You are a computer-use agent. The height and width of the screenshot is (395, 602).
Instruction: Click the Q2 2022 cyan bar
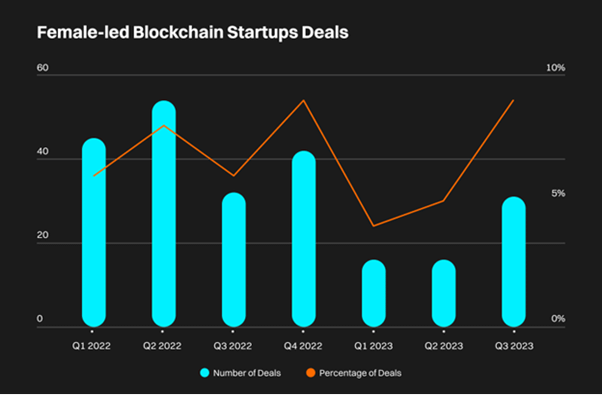click(x=164, y=214)
